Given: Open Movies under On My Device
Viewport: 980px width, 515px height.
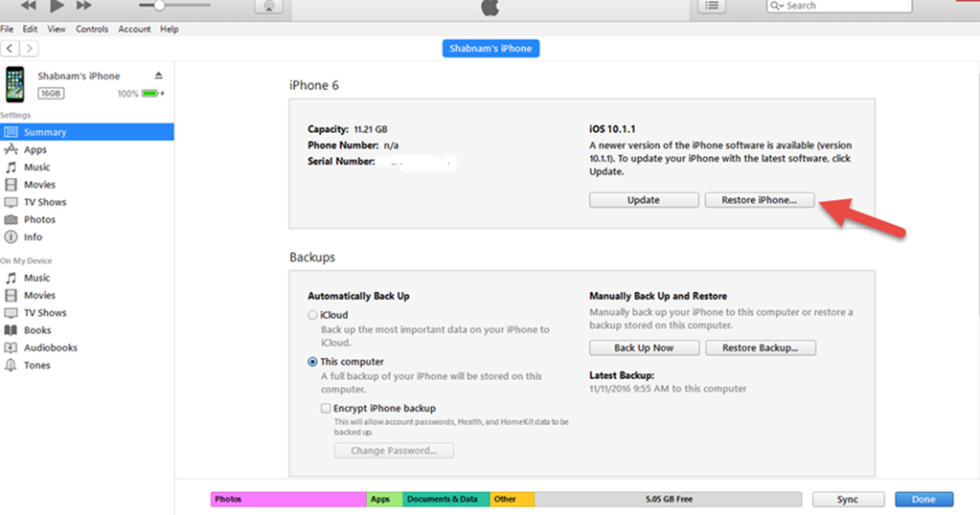Looking at the screenshot, I should (87, 295).
